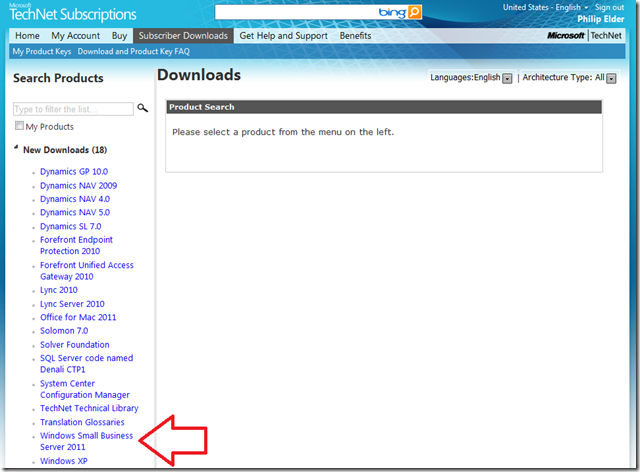Open Download and Product Key FAQ

click(133, 51)
